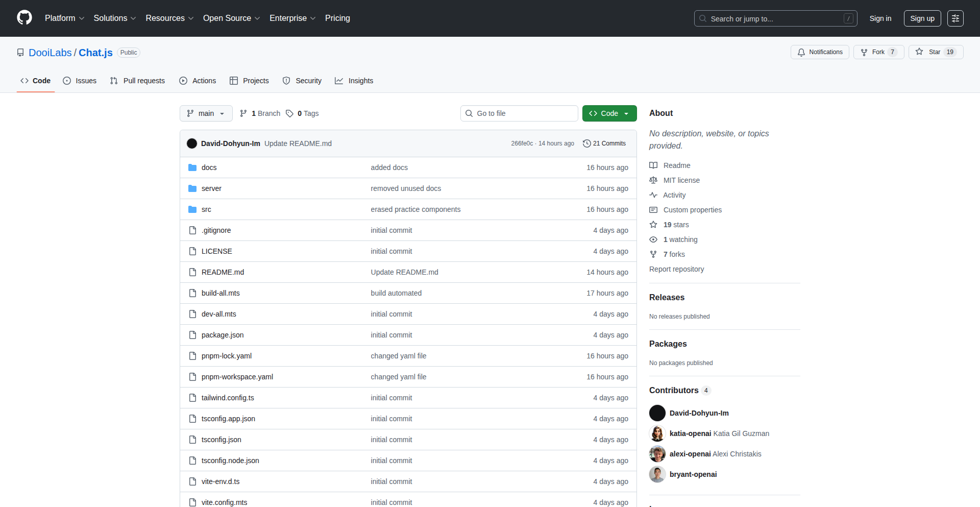Click the Notifications bell button
This screenshot has height=507, width=980.
820,52
